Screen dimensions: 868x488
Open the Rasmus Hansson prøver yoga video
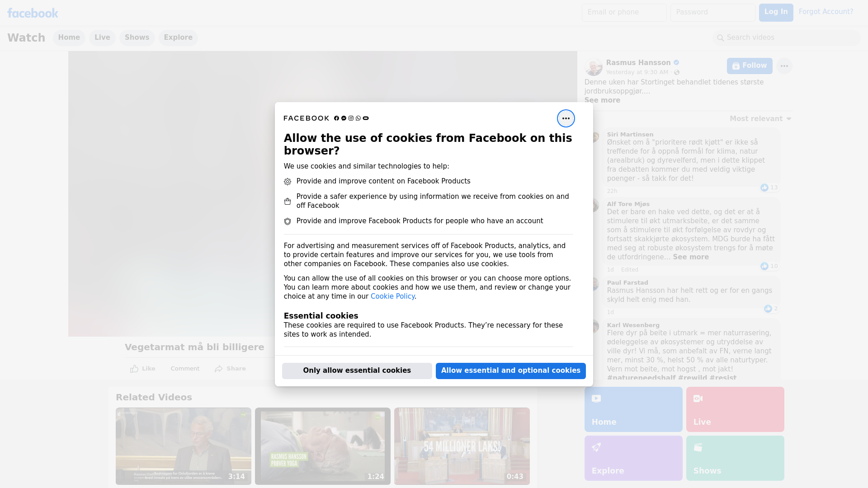coord(323,446)
